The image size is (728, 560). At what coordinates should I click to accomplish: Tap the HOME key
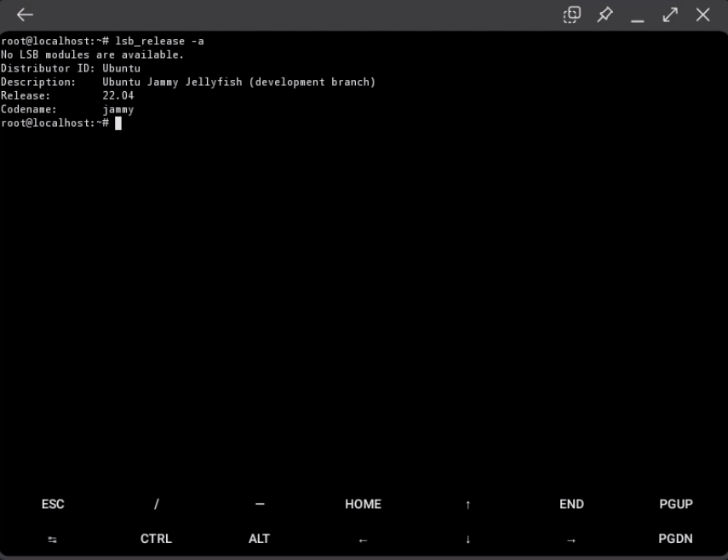coord(363,505)
